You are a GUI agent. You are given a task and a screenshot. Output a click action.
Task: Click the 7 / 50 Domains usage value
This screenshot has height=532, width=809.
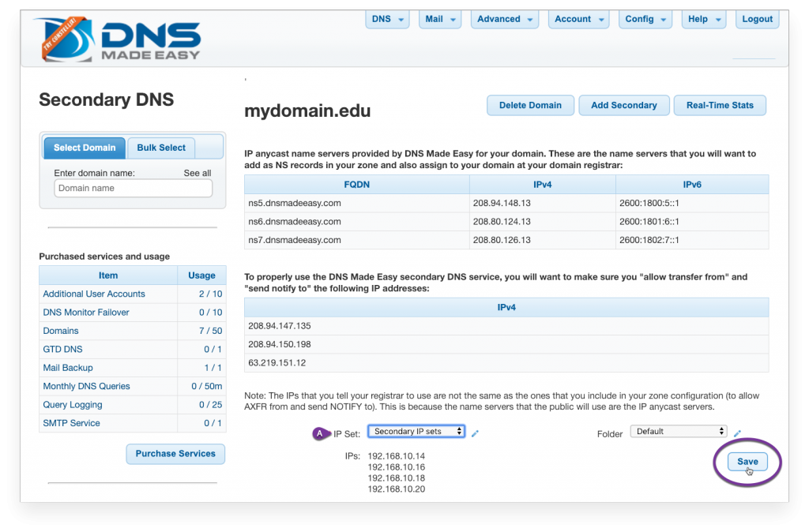coord(210,331)
